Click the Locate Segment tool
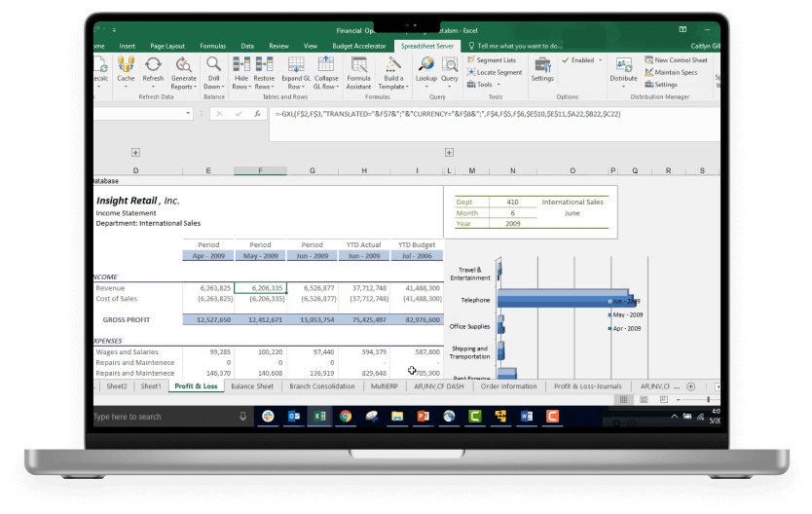The image size is (812, 514). 495,72
